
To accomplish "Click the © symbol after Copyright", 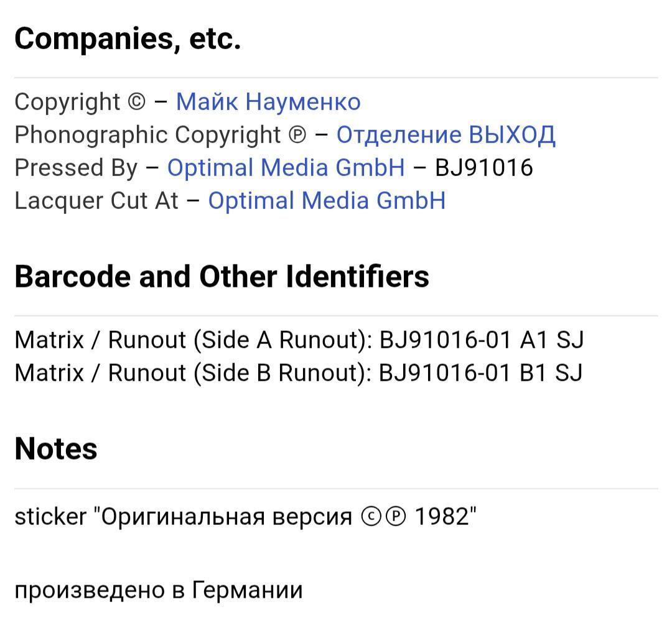I will pos(137,103).
